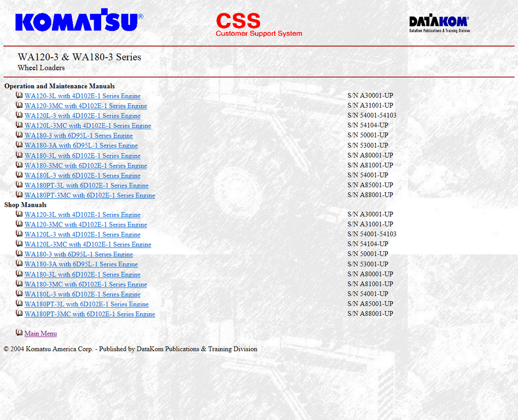Open WA180PT-3L Operation and Maintenance manual link
This screenshot has height=420, width=518.
[x=87, y=185]
